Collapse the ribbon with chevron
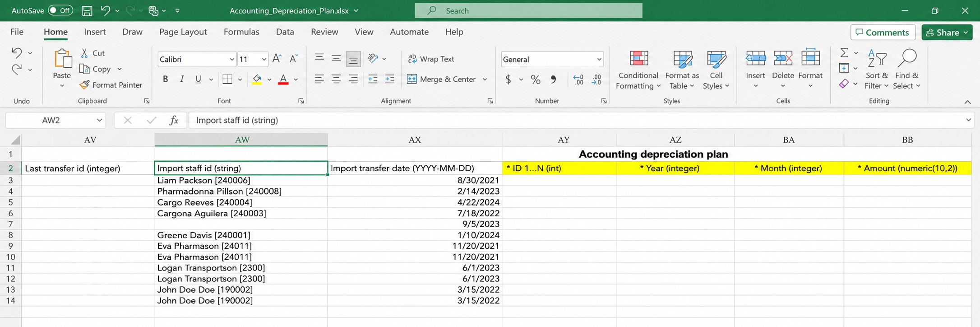This screenshot has height=327, width=980. tap(967, 102)
